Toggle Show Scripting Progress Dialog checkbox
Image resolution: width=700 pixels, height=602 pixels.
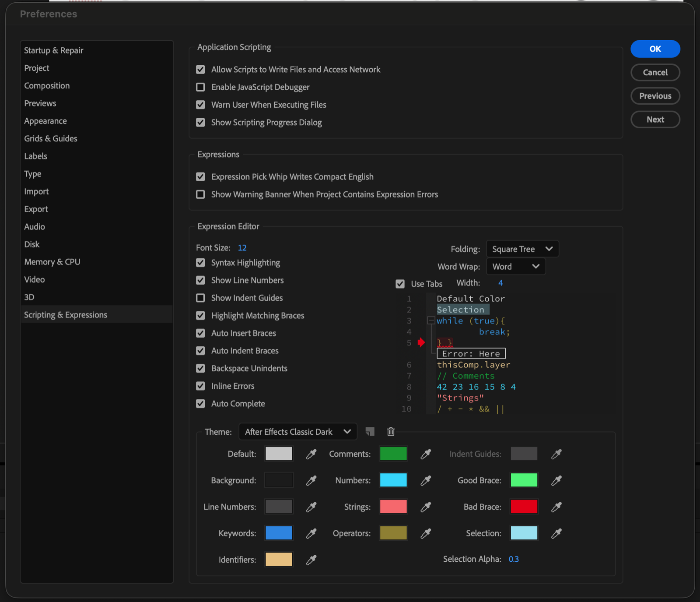[x=200, y=123]
